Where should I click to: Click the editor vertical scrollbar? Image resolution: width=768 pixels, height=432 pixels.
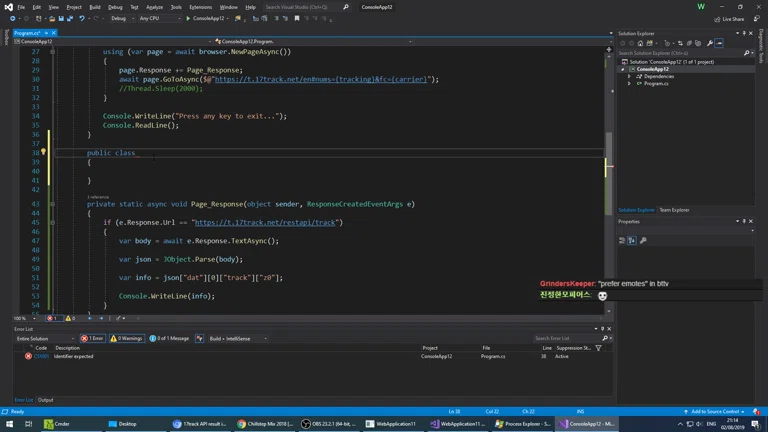[610, 150]
